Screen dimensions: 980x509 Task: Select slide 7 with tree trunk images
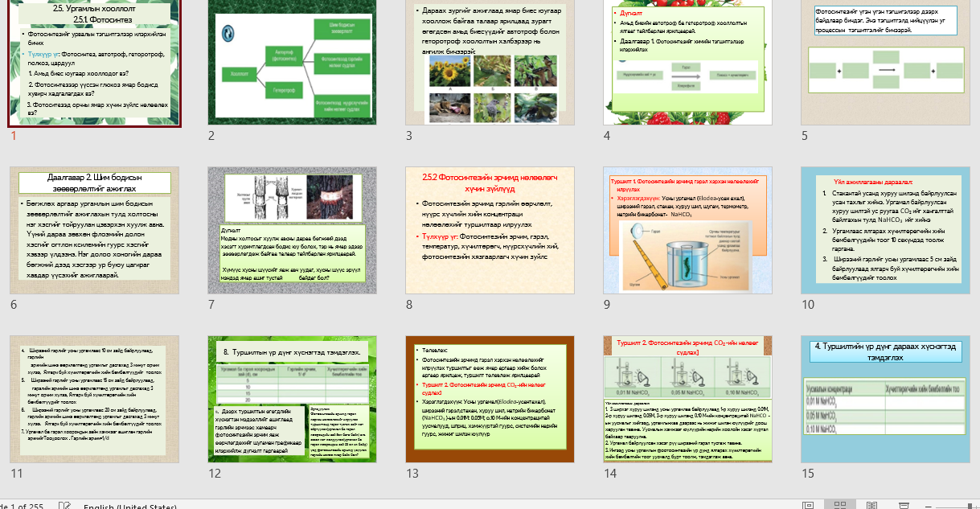[292, 231]
